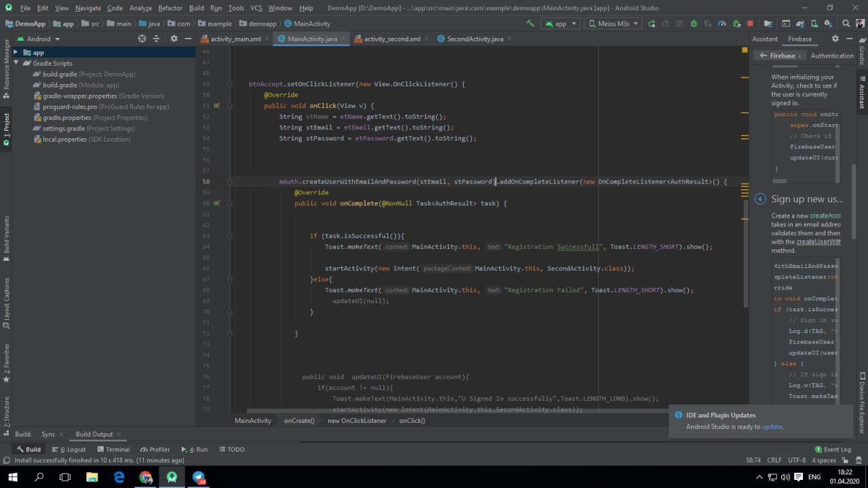Expand the app folder in project tree
Viewport: 868px width, 488px height.
coord(17,52)
